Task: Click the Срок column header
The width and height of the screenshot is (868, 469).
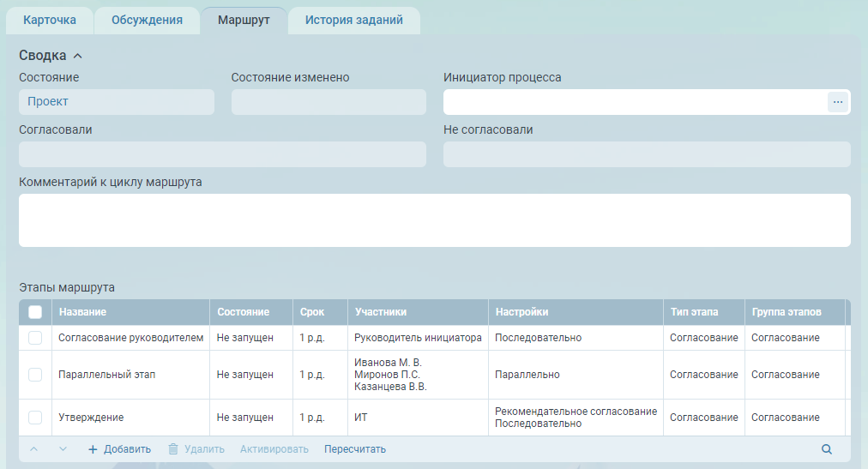Action: click(x=311, y=312)
